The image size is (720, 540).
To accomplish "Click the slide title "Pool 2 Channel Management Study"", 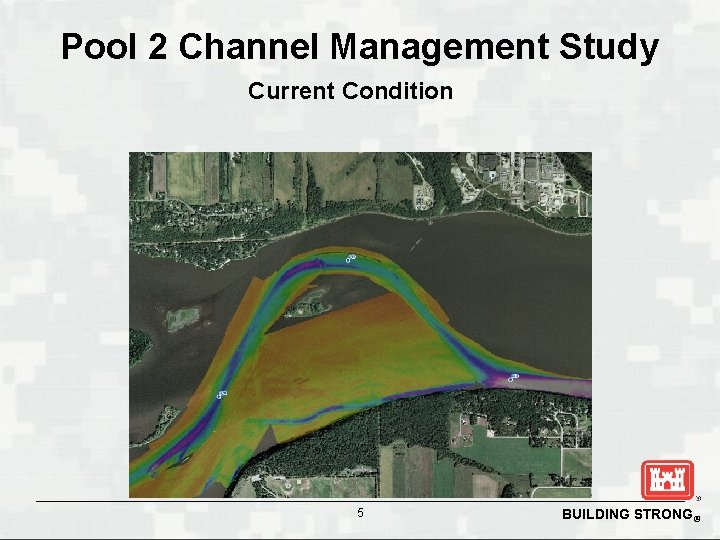I will tap(360, 46).
